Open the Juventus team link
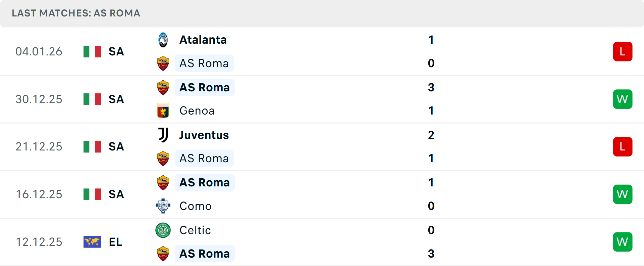This screenshot has height=266, width=644. tap(204, 135)
